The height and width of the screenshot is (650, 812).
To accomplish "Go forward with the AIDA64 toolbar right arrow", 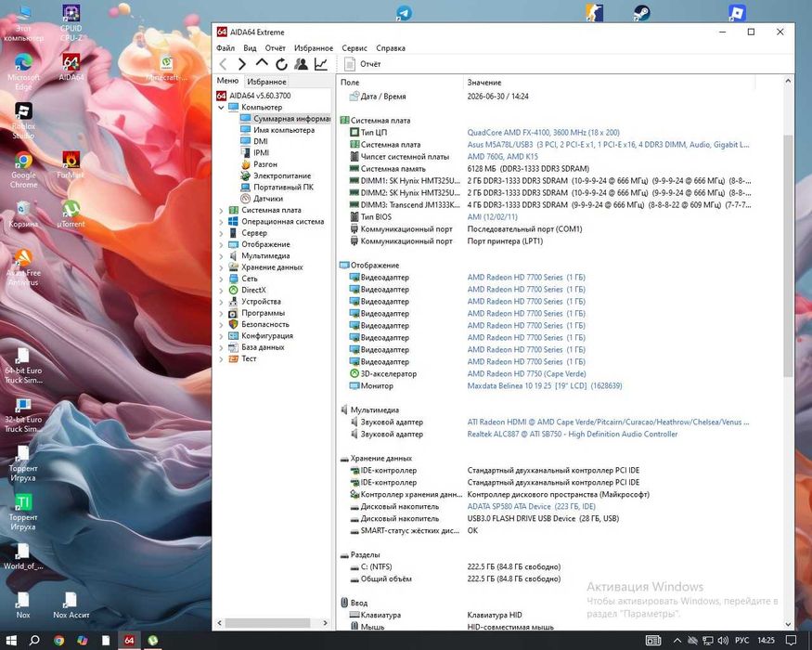I will (x=242, y=64).
